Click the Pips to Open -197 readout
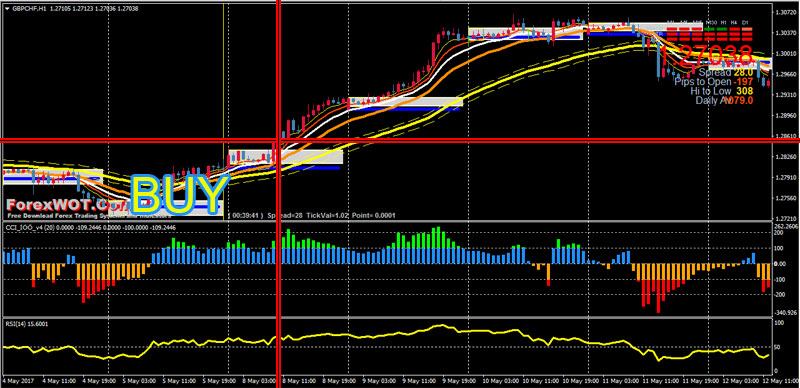This screenshot has height=388, width=800. click(714, 82)
